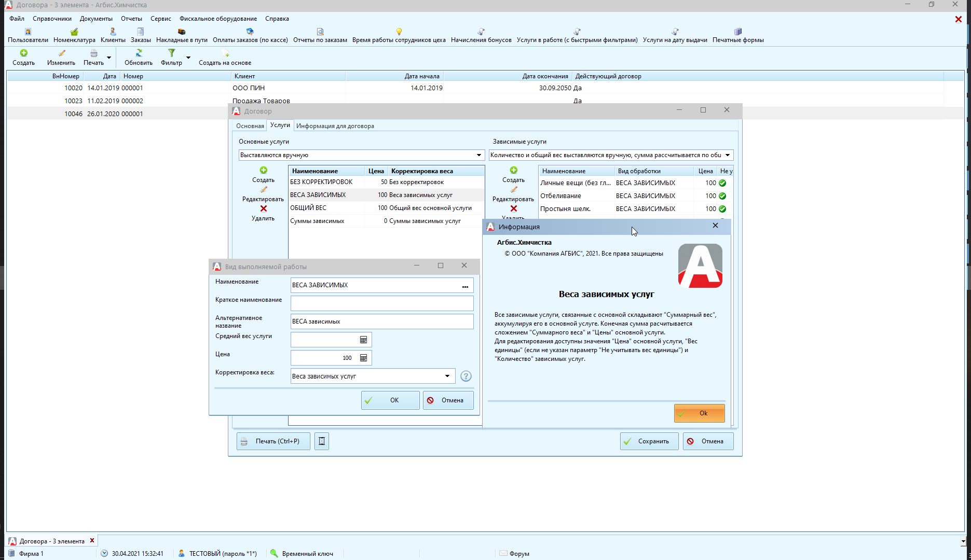The width and height of the screenshot is (971, 560).
Task: Open the Документы menu
Action: pos(96,19)
